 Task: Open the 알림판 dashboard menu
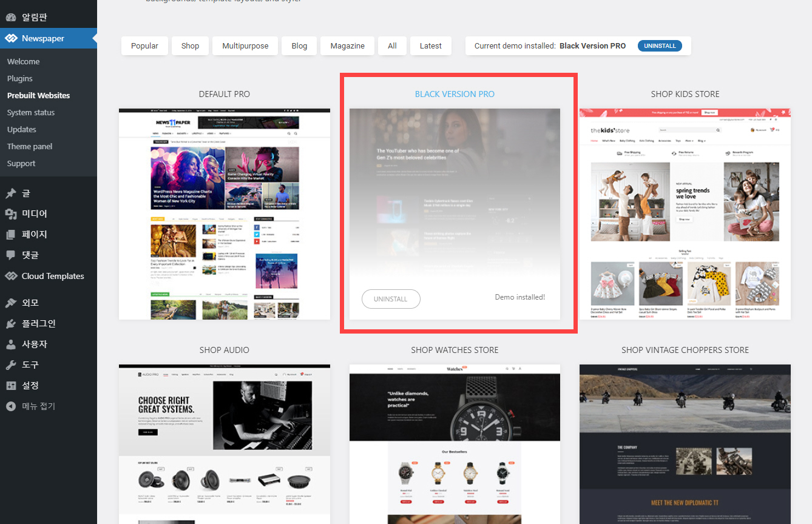49,17
